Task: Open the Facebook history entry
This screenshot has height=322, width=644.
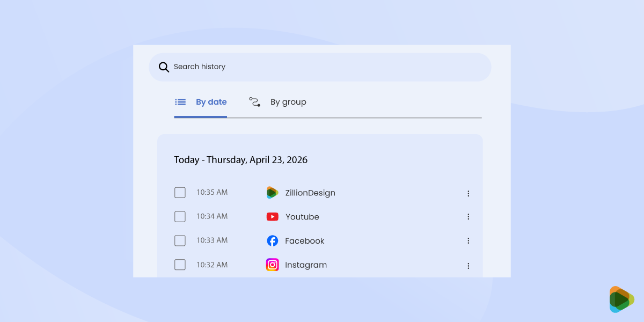Action: coord(305,240)
